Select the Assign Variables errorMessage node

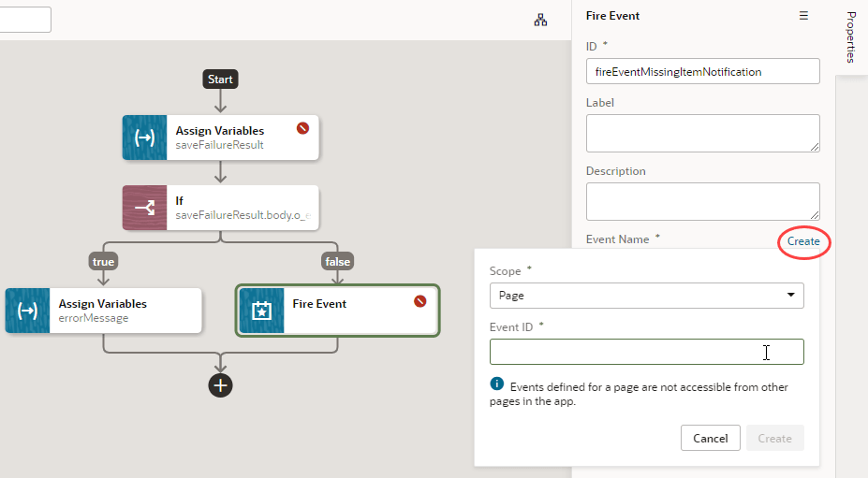coord(104,311)
